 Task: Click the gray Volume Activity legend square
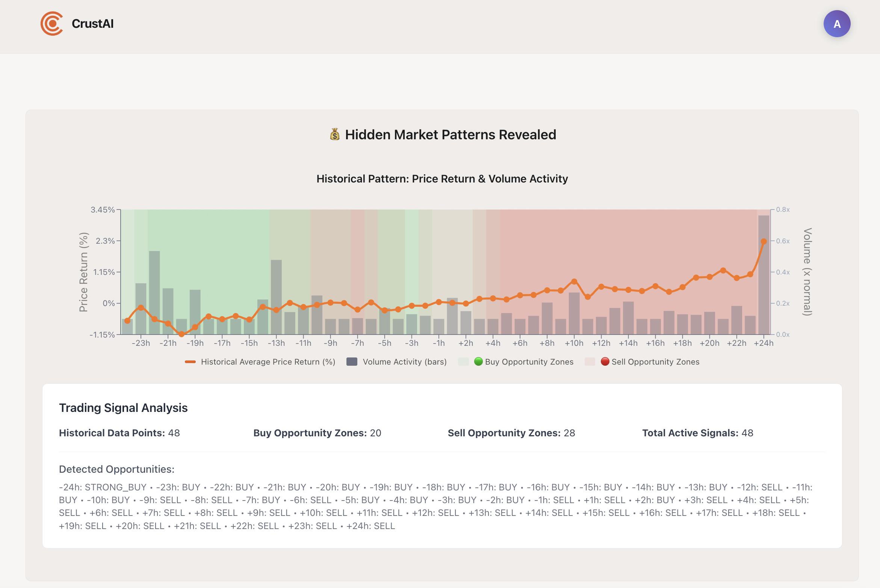(x=352, y=362)
